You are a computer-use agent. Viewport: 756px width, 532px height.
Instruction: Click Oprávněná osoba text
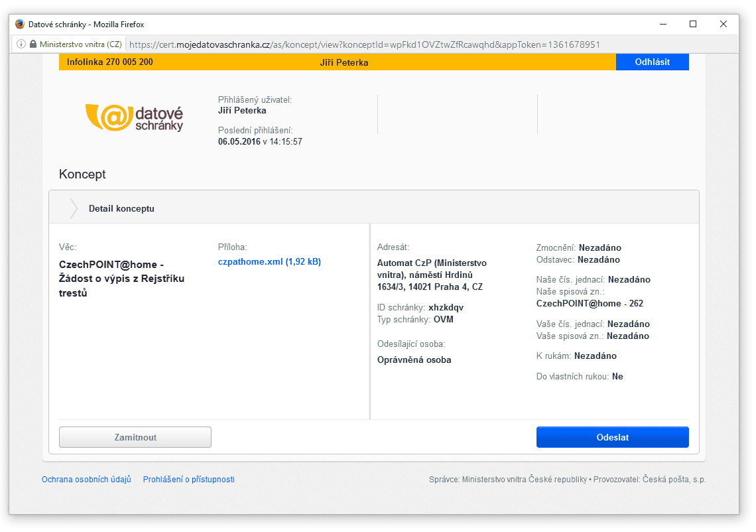pyautogui.click(x=414, y=360)
